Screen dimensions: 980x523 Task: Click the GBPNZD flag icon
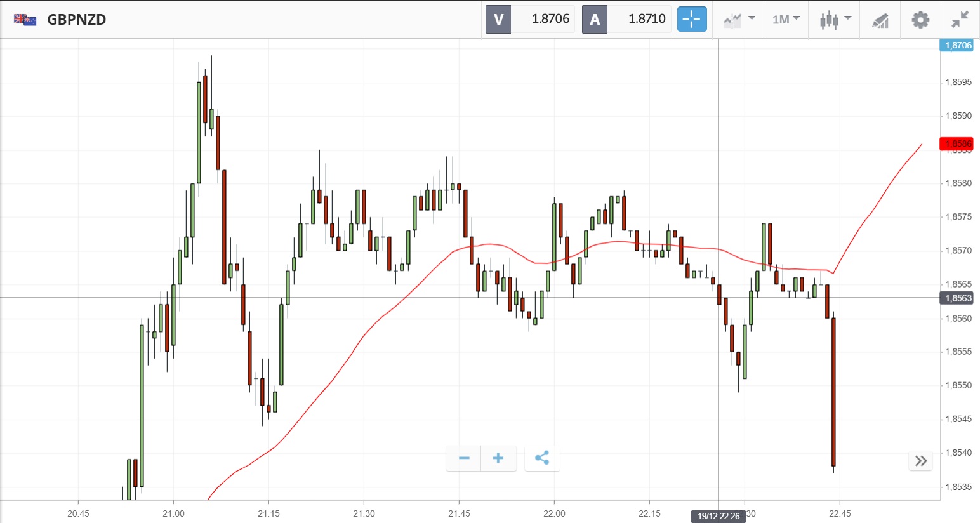[25, 19]
